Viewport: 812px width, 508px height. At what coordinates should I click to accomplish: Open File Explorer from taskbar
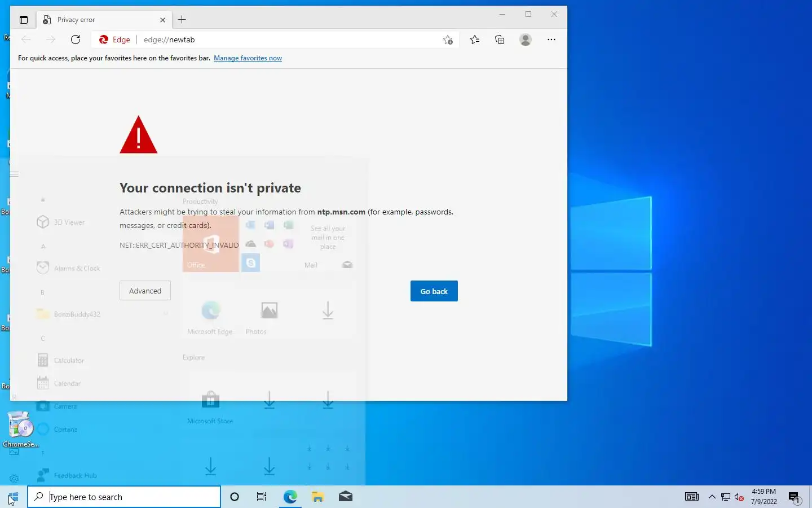click(317, 497)
